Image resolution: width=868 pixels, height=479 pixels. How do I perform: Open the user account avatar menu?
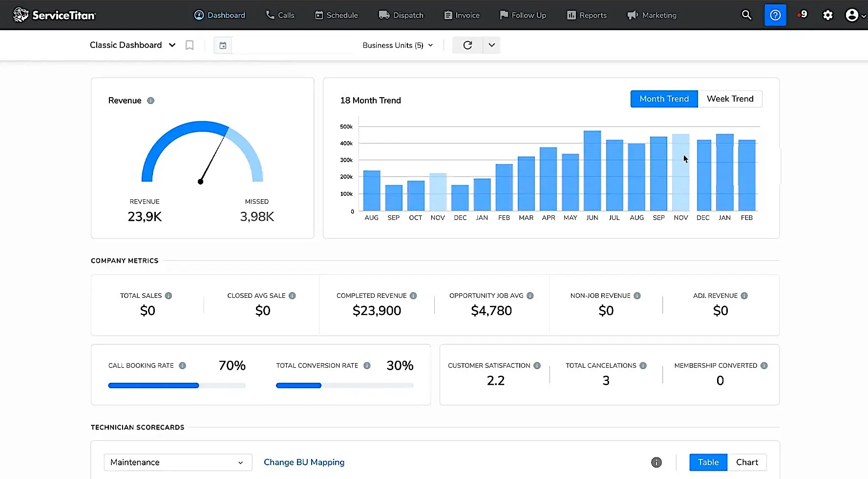click(x=855, y=15)
